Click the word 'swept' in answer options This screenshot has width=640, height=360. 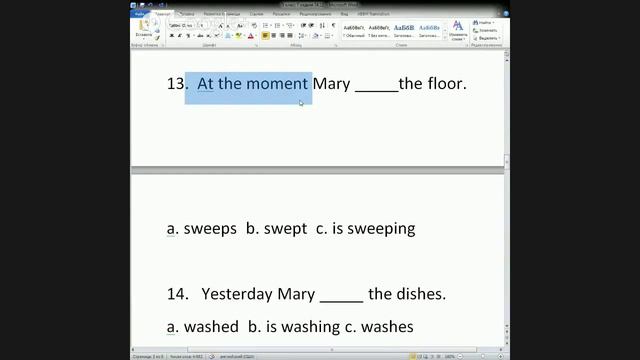285,229
